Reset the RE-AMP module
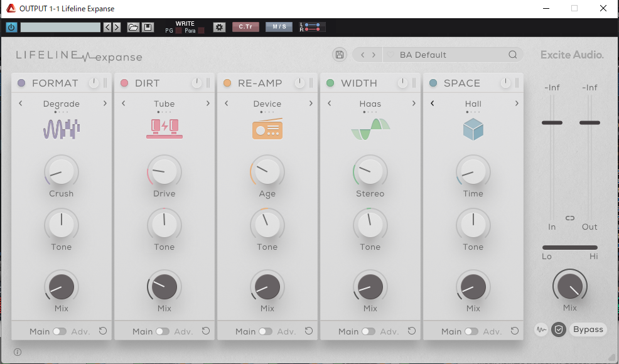The width and height of the screenshot is (619, 364). coord(309,331)
